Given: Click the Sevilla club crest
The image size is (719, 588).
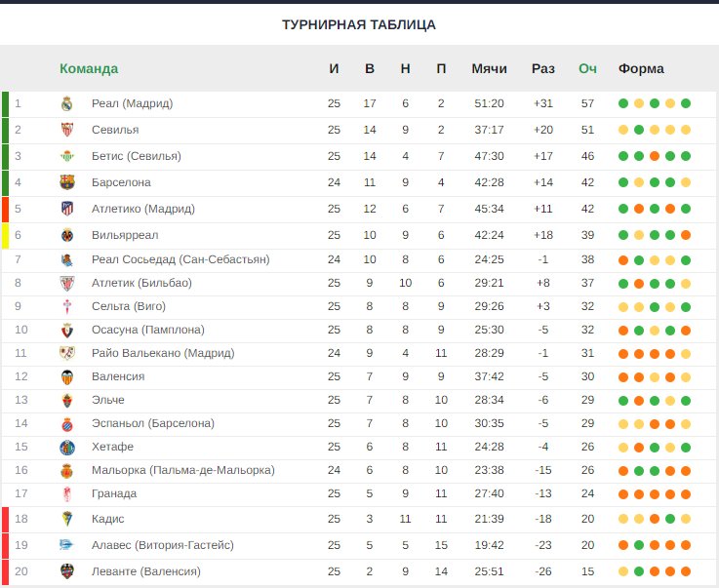Looking at the screenshot, I should (x=67, y=130).
